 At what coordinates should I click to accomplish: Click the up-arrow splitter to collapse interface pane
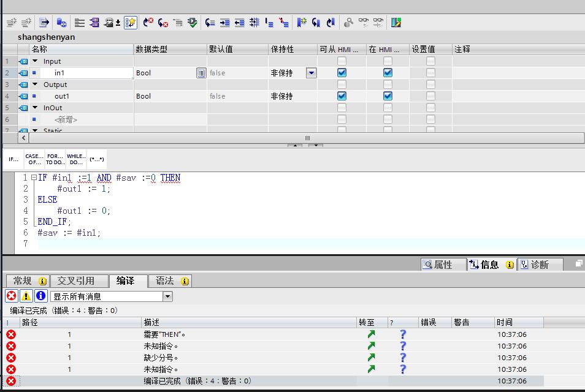pyautogui.click(x=295, y=145)
